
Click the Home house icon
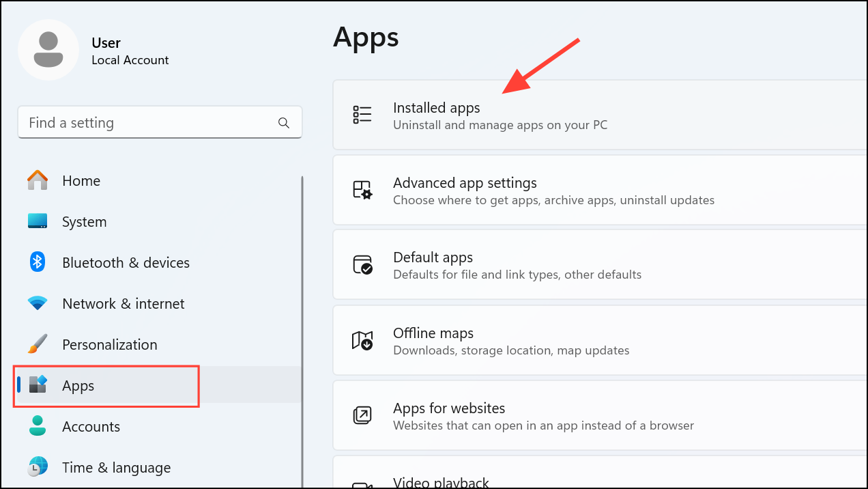[x=38, y=181]
